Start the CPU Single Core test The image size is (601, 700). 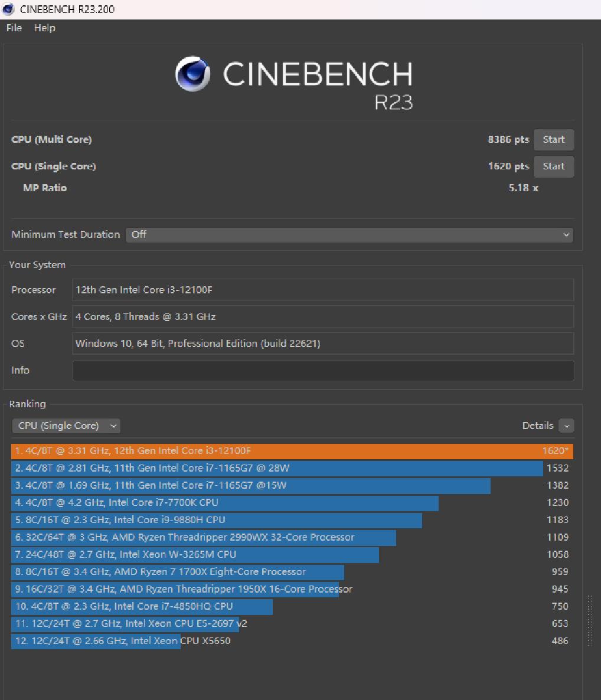coord(553,166)
